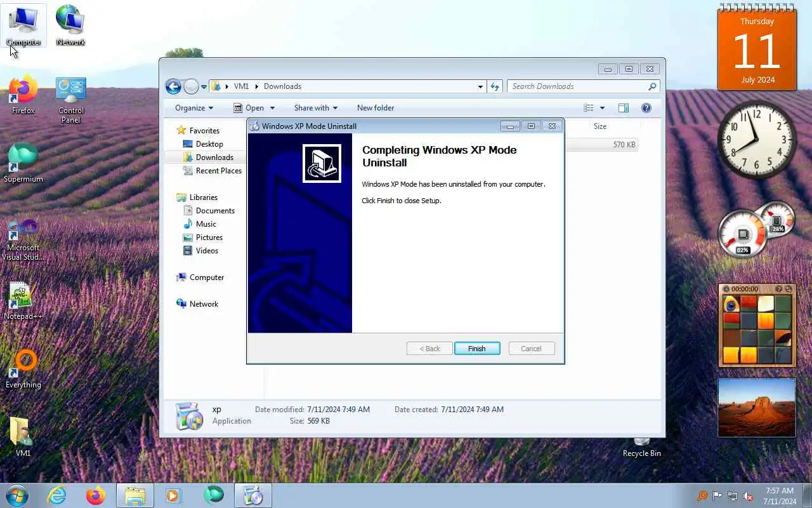The width and height of the screenshot is (812, 508).
Task: Click the network tray icon
Action: tap(733, 496)
